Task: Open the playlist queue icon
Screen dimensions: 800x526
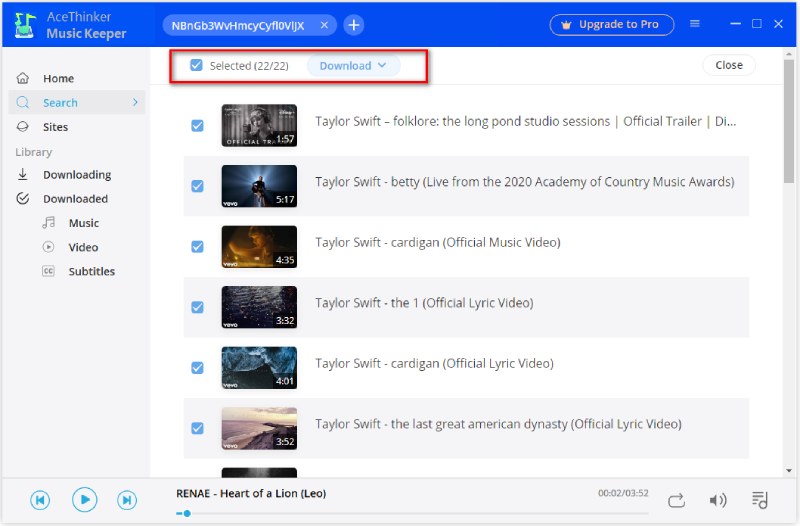Action: click(760, 500)
